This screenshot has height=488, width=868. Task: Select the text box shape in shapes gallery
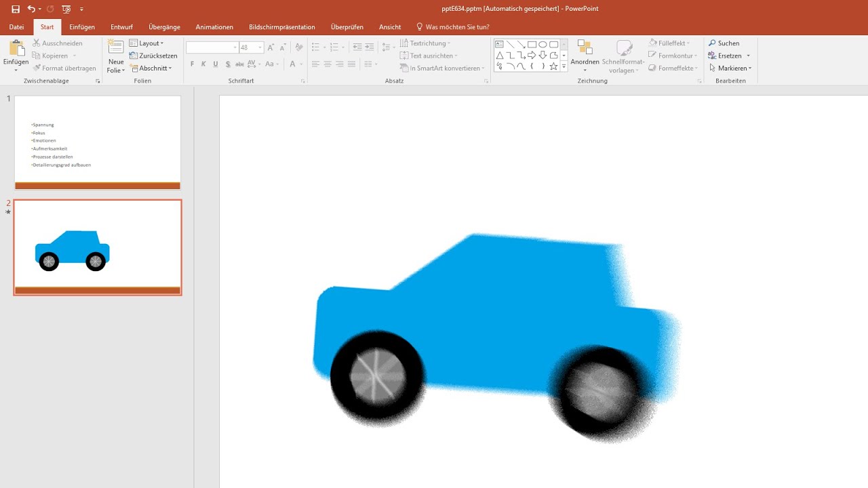point(499,44)
